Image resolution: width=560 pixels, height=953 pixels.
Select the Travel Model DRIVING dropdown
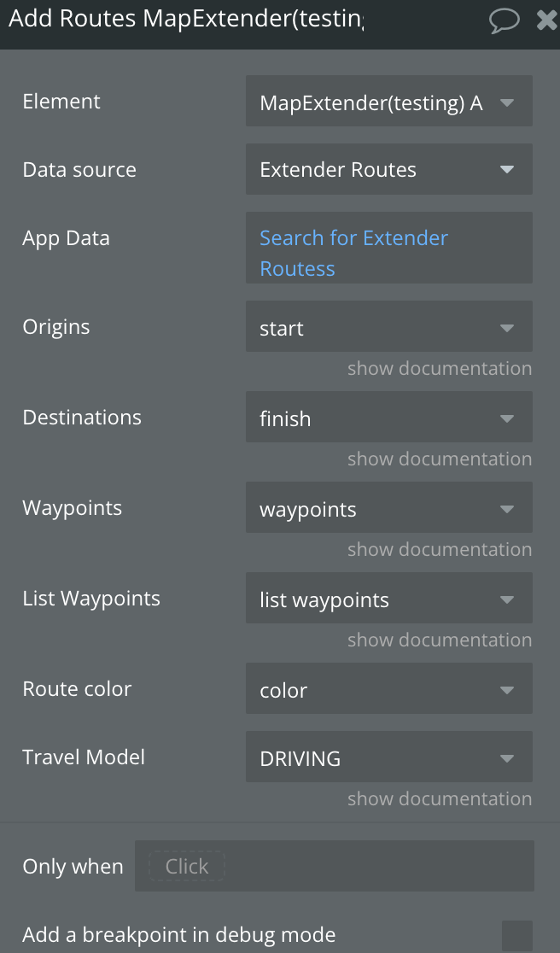(389, 757)
